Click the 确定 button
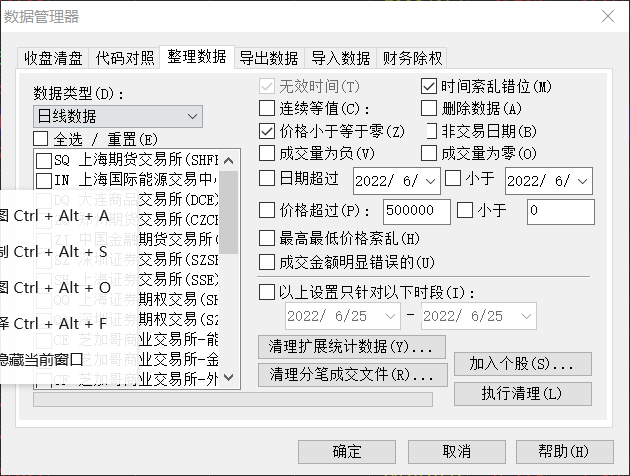Image resolution: width=630 pixels, height=476 pixels. click(x=347, y=452)
